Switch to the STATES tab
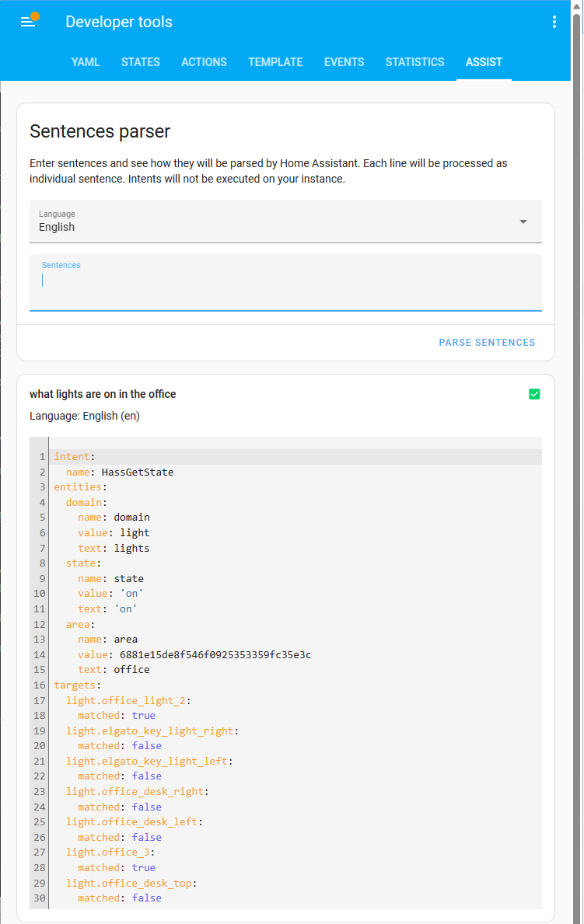The image size is (584, 924). (141, 62)
